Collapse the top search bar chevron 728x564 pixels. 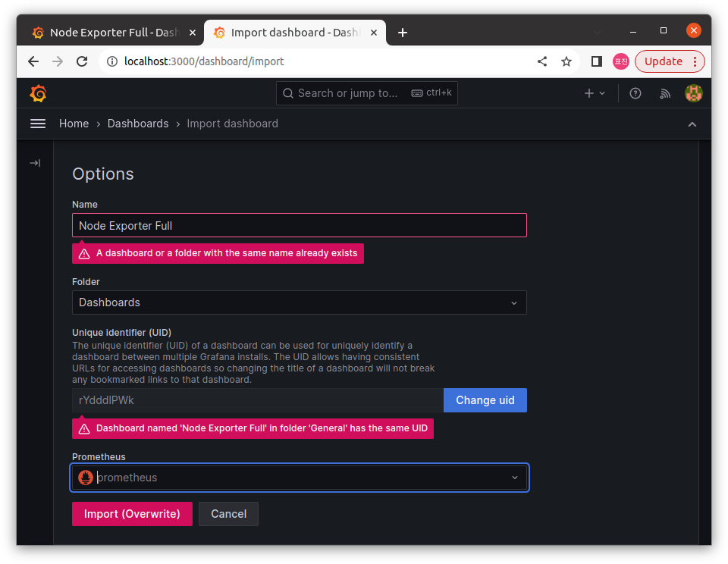tap(692, 124)
